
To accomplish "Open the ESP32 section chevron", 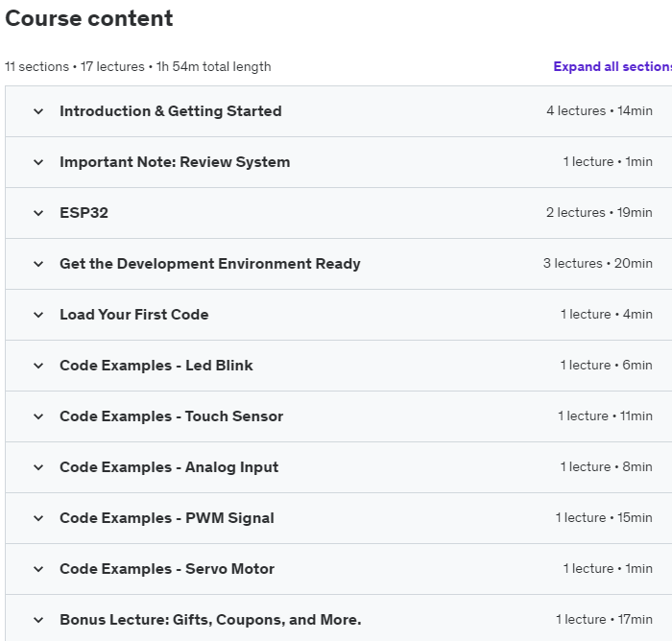I will point(38,213).
